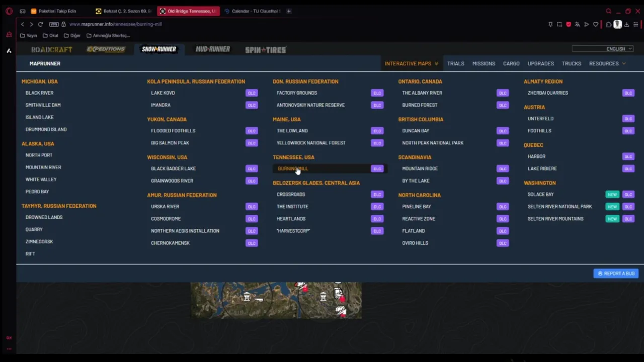This screenshot has height=362, width=644.
Task: Open the extensions cube icon
Action: (608, 24)
